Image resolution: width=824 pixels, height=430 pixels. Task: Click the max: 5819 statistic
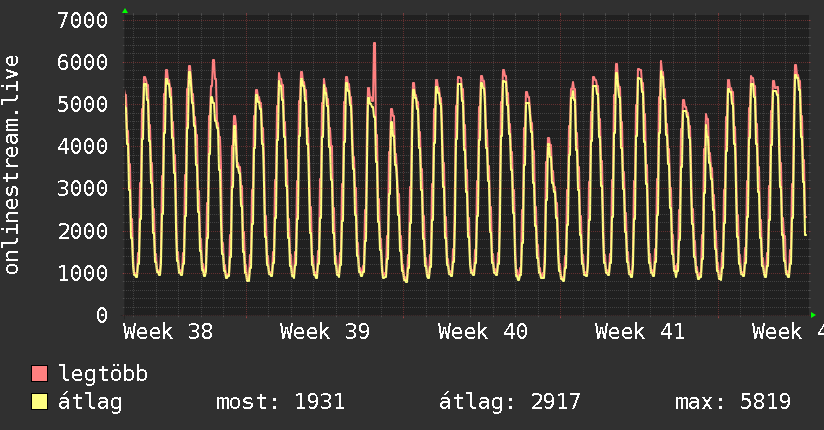(x=734, y=402)
